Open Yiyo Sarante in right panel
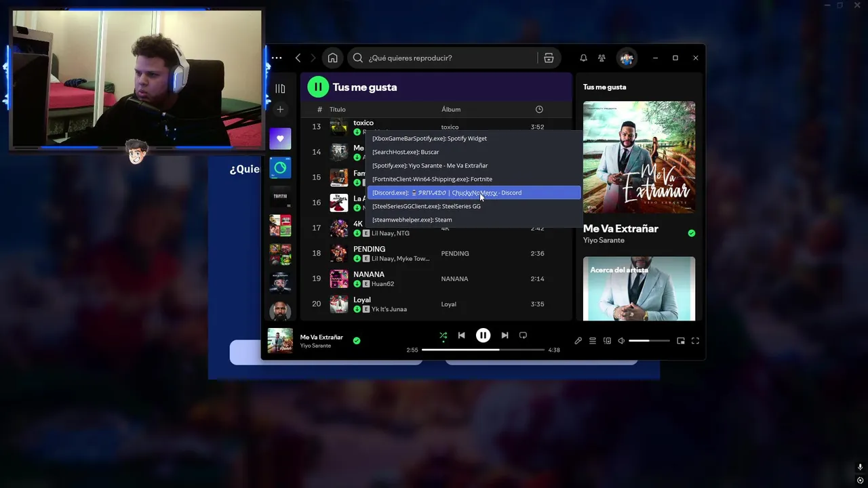This screenshot has height=488, width=868. [x=604, y=241]
